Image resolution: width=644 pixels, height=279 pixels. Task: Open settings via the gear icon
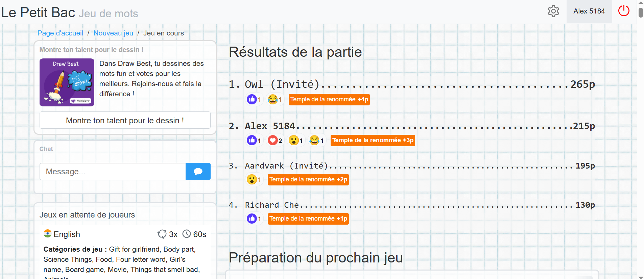tap(553, 11)
